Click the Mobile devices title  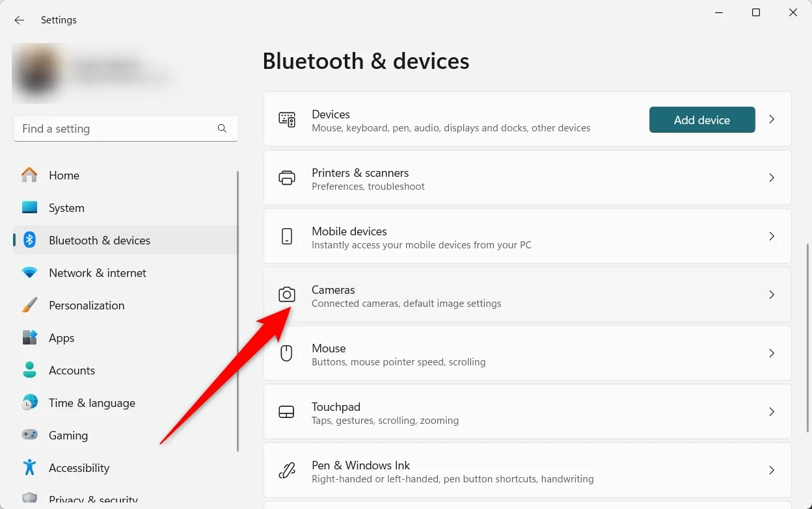tap(349, 231)
